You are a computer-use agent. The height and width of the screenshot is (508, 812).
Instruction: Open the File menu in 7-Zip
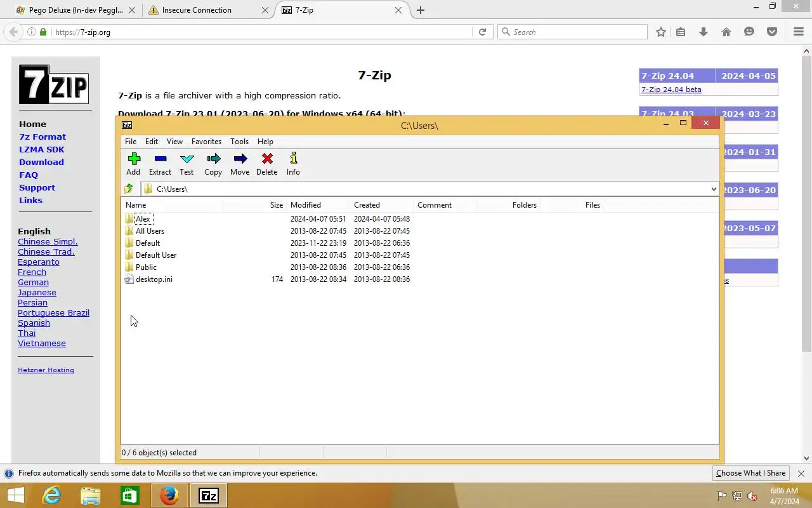(131, 142)
